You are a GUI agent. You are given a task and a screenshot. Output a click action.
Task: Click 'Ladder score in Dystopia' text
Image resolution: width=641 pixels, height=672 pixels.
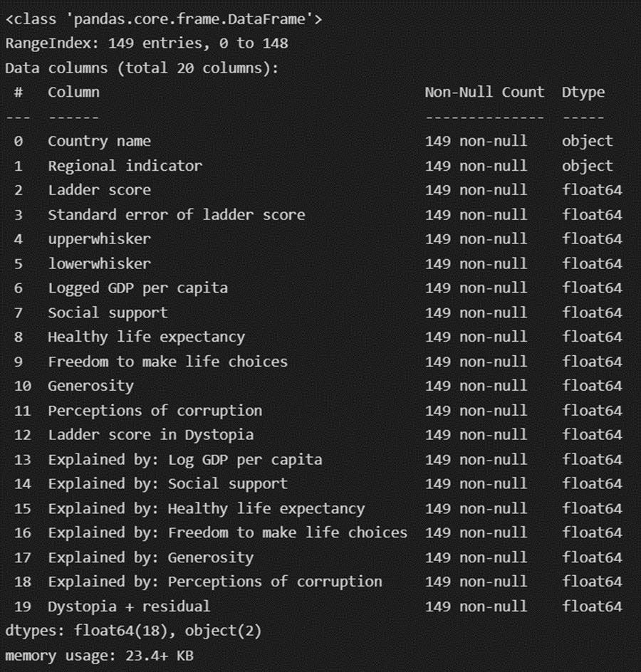(150, 435)
